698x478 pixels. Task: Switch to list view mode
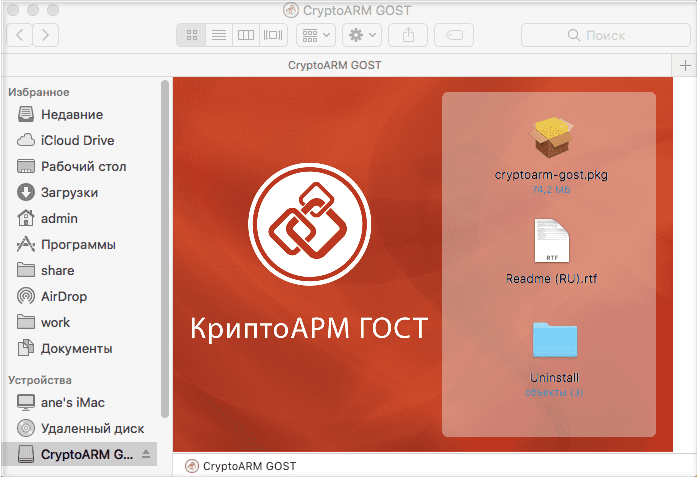pos(219,35)
